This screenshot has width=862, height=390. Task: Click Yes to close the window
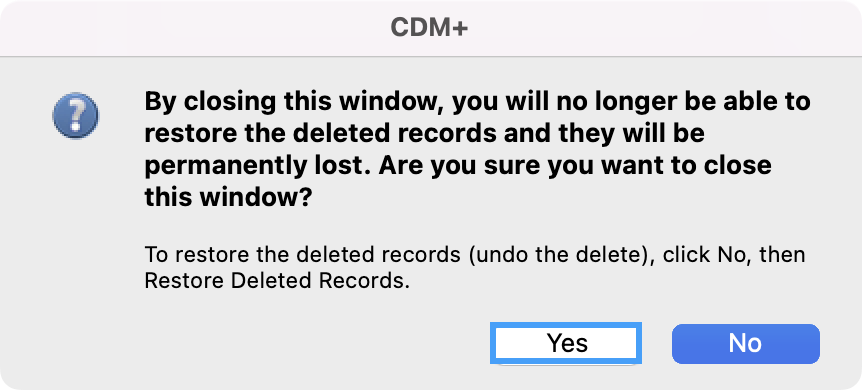566,343
